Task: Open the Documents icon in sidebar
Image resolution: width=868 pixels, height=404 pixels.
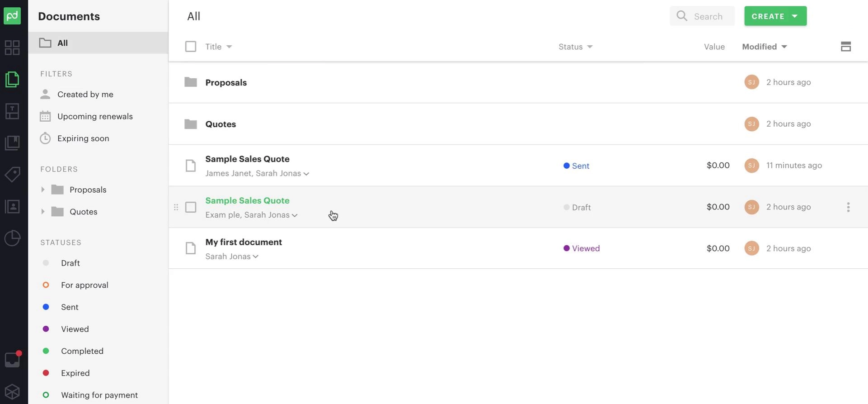Action: 12,79
